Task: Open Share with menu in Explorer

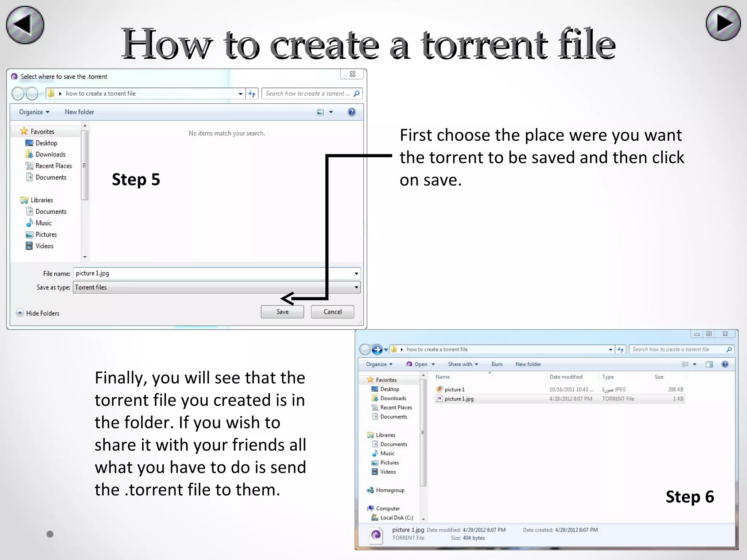Action: (463, 364)
